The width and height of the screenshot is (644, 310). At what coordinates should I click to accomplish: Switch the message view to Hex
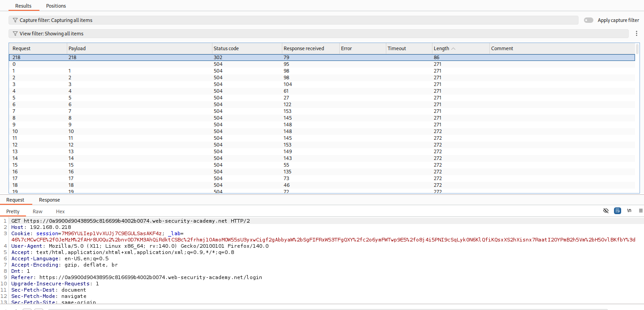(60, 211)
